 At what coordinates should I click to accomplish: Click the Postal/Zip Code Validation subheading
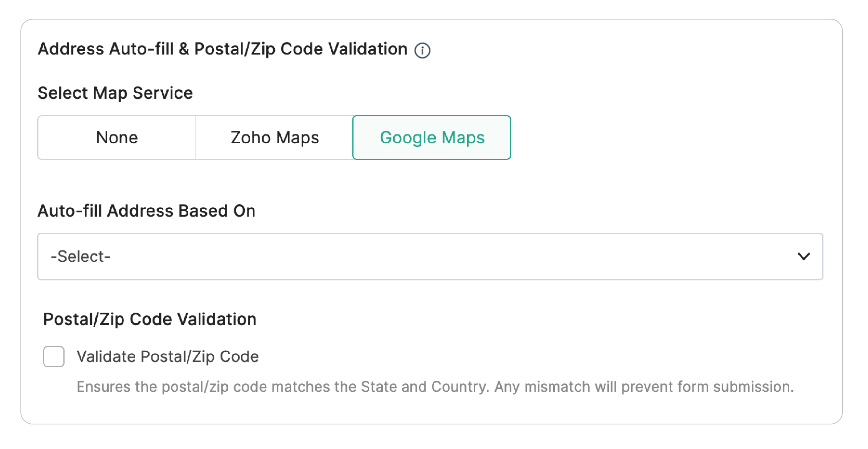point(149,319)
